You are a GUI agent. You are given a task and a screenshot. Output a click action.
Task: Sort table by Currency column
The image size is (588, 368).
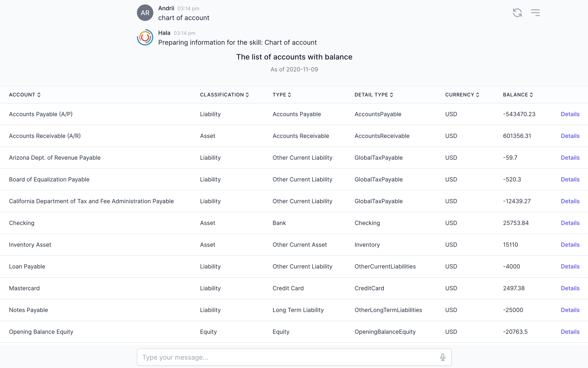(x=462, y=95)
